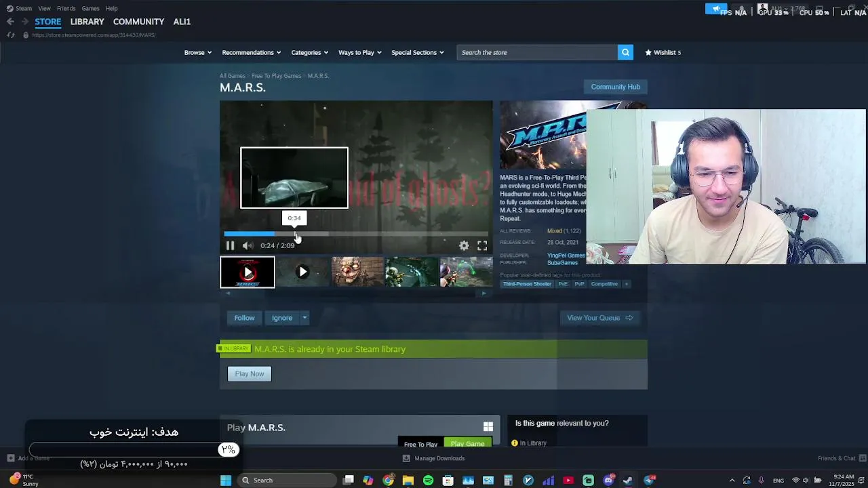The height and width of the screenshot is (488, 868).
Task: Switch to the STORE tab
Action: (48, 22)
